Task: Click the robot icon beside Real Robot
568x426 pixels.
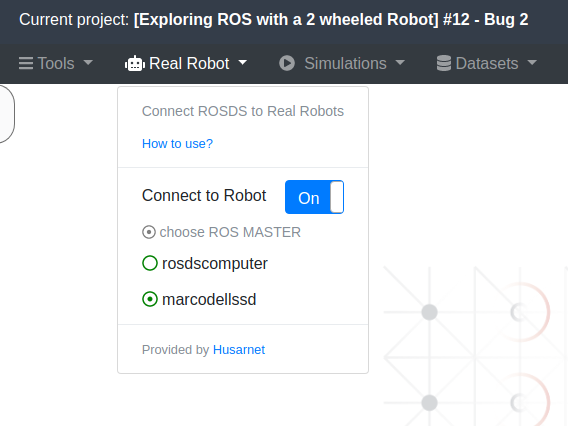Action: pyautogui.click(x=135, y=63)
